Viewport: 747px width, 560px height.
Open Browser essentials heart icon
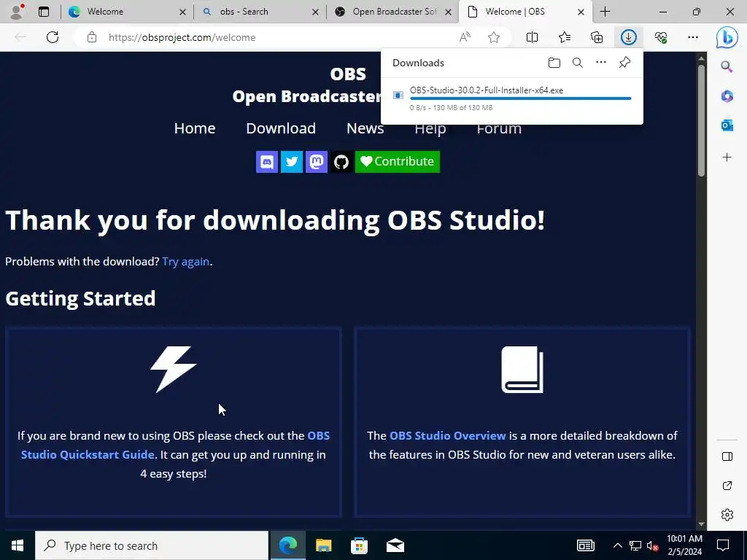coord(661,37)
